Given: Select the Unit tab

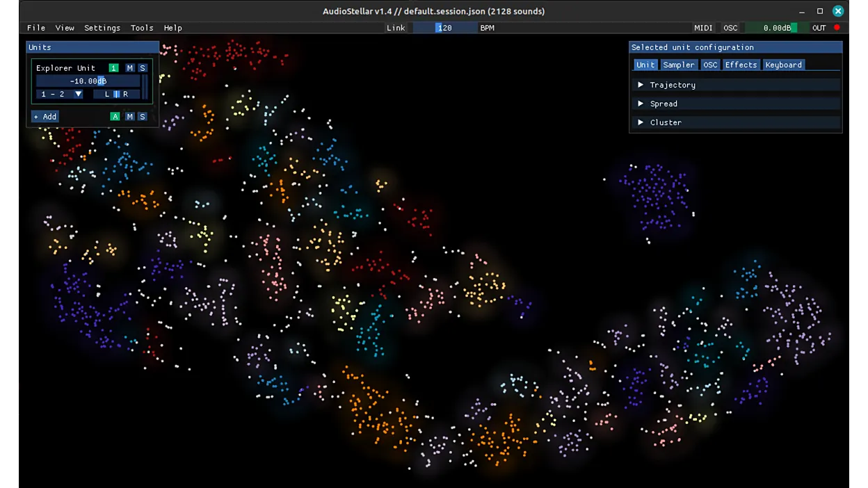Looking at the screenshot, I should point(645,65).
